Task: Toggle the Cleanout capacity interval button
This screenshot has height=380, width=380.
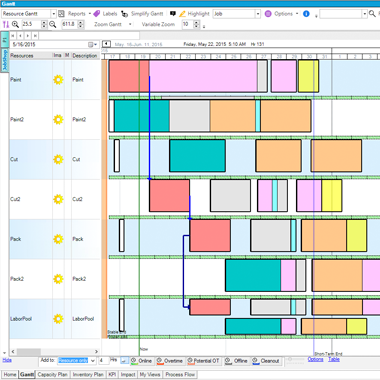Action: [x=266, y=361]
